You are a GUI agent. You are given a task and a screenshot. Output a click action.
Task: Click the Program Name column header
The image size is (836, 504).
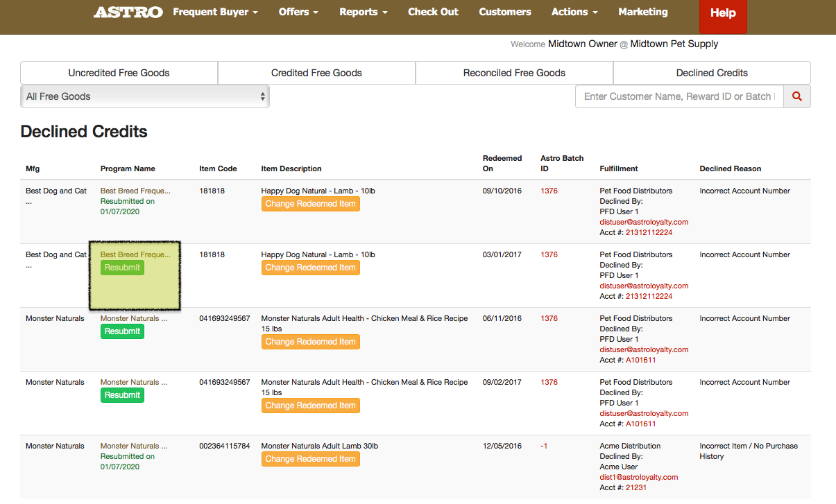[x=128, y=168]
